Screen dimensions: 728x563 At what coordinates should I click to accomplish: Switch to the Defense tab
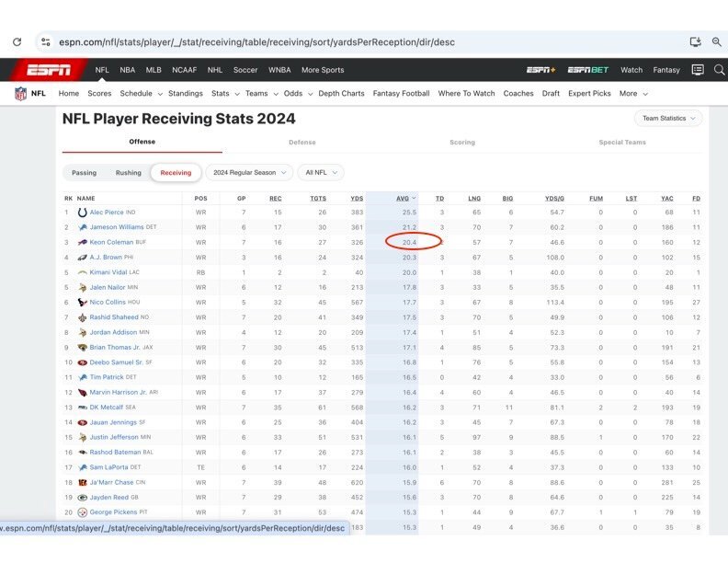(302, 143)
